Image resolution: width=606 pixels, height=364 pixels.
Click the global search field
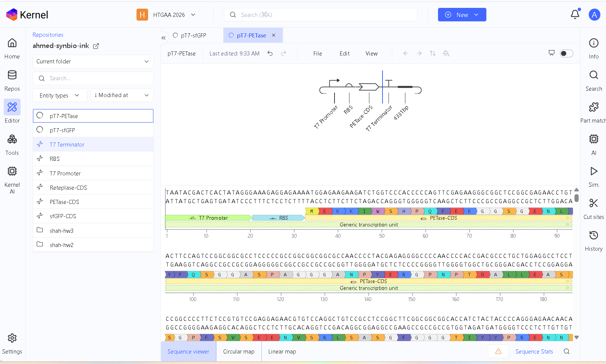tap(321, 15)
